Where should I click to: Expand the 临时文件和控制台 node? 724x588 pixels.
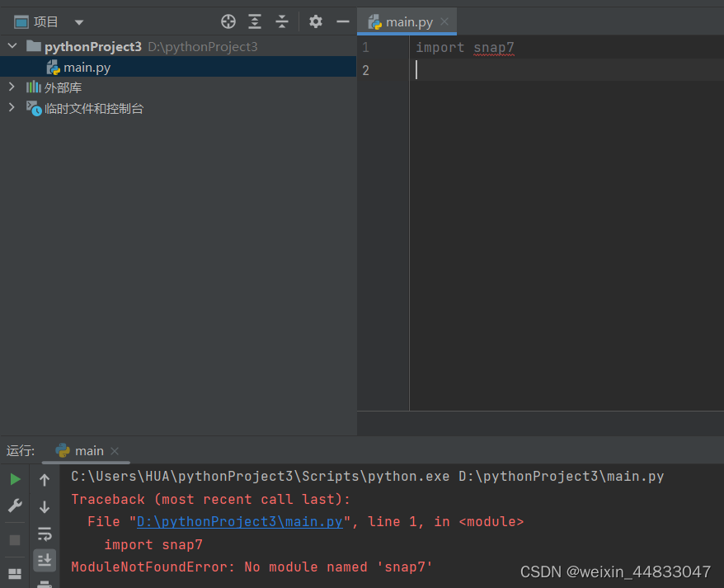click(12, 106)
